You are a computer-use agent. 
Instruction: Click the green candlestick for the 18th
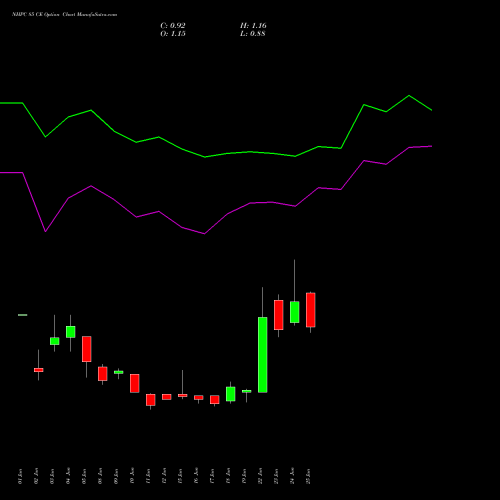tap(231, 394)
